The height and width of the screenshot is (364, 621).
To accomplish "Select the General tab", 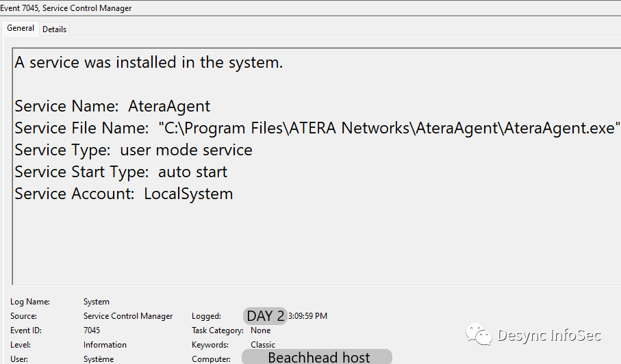I will [21, 29].
